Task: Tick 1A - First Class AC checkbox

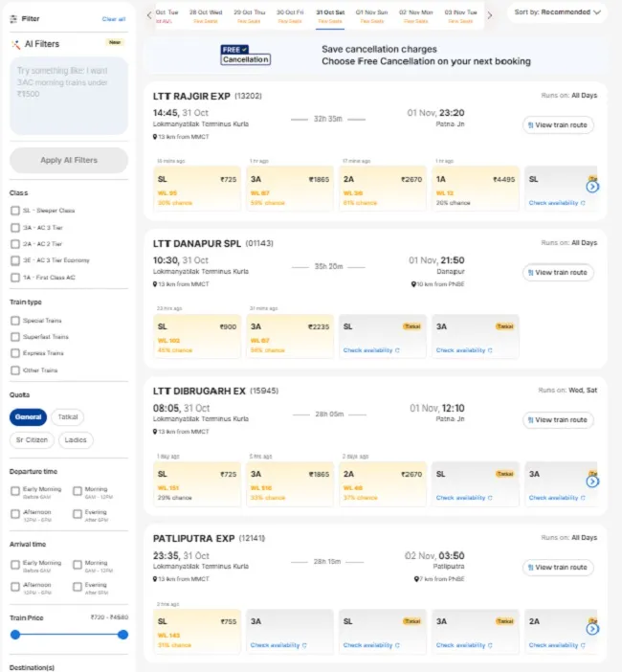Action: pos(15,278)
